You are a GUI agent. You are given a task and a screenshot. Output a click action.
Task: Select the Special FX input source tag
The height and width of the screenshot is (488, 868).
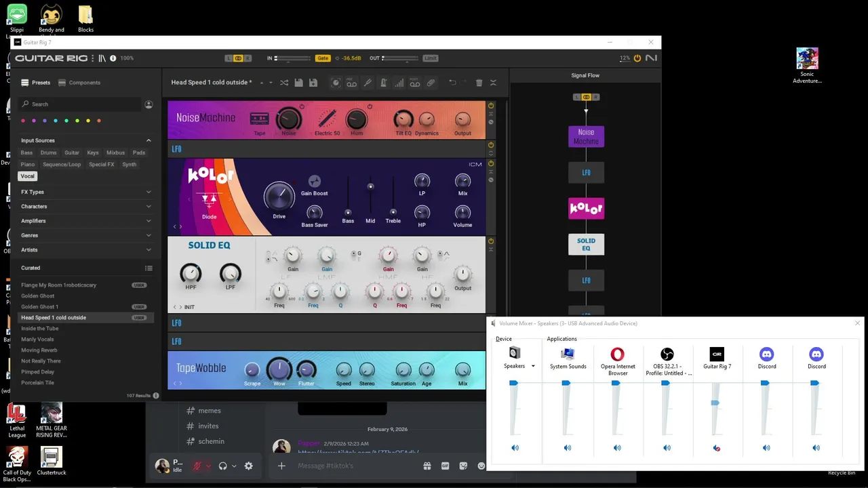pos(102,164)
